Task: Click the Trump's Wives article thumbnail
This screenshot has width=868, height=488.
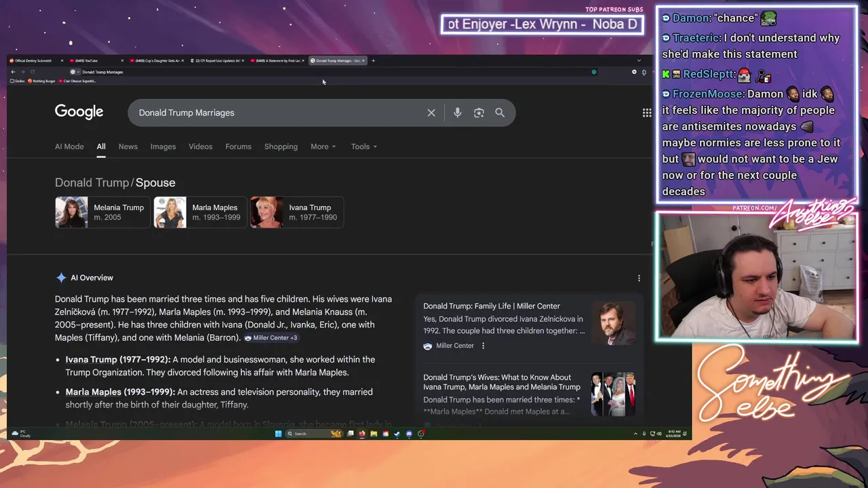Action: coord(614,394)
